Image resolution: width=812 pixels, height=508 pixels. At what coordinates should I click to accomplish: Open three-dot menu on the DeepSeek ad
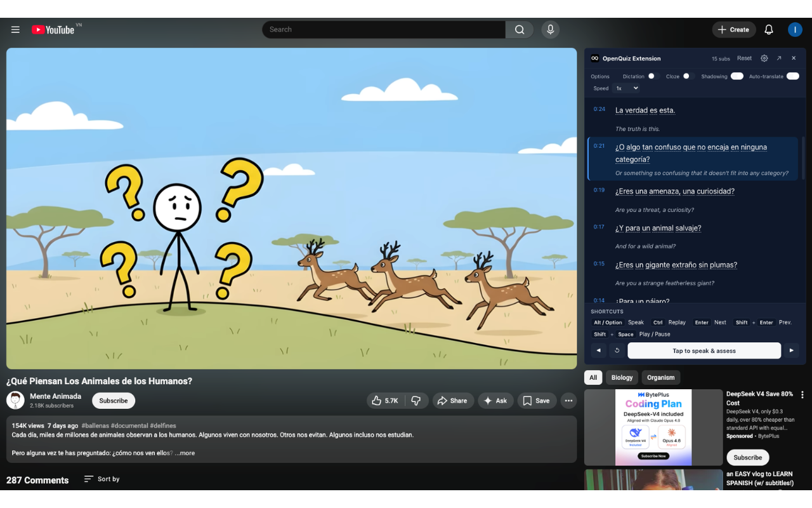pyautogui.click(x=802, y=395)
